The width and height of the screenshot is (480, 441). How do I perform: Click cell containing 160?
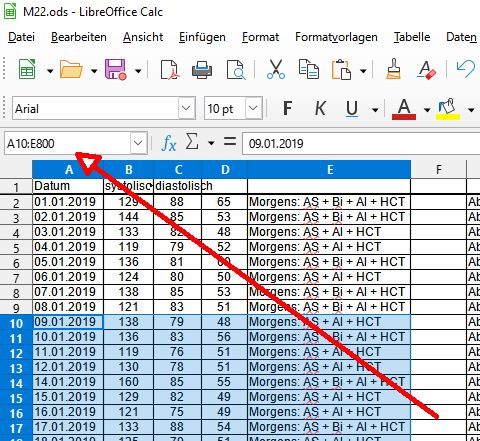pos(129,382)
